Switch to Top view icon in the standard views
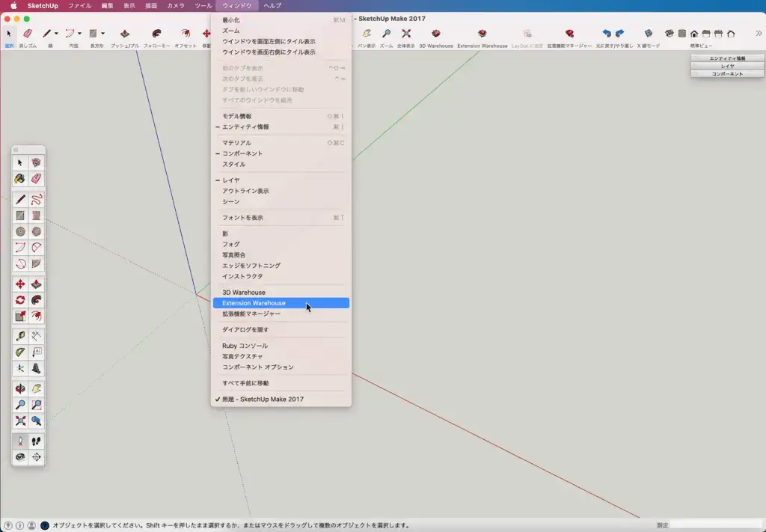 point(682,34)
